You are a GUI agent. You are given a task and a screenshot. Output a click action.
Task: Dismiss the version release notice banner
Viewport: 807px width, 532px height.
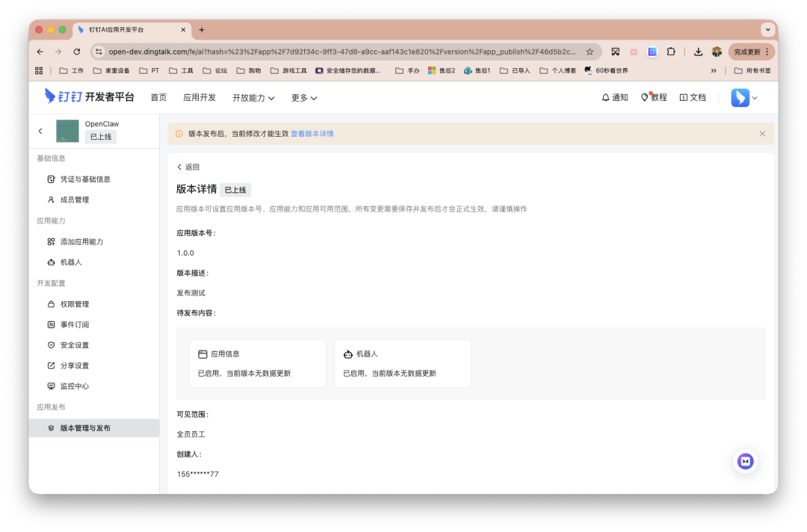click(762, 133)
